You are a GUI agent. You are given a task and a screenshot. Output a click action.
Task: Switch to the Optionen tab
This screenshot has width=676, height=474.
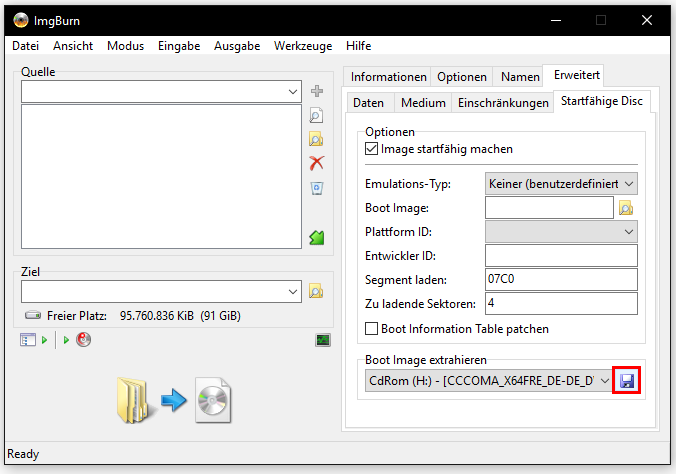tap(462, 77)
